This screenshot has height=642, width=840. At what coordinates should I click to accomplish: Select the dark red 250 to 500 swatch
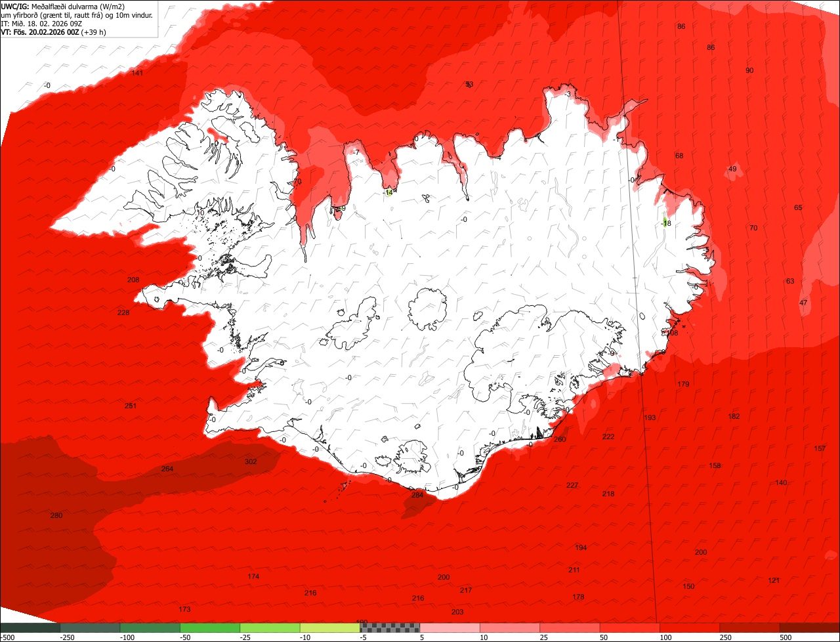[x=749, y=628]
